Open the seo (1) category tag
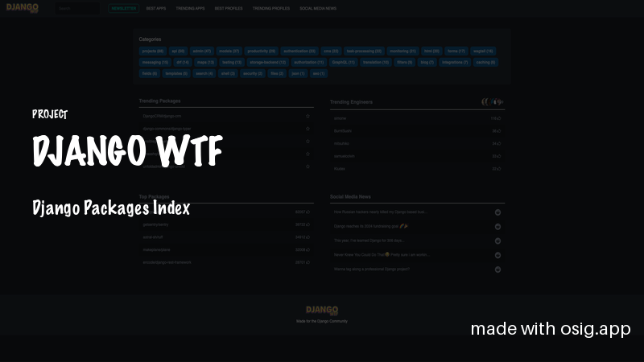 (x=319, y=73)
